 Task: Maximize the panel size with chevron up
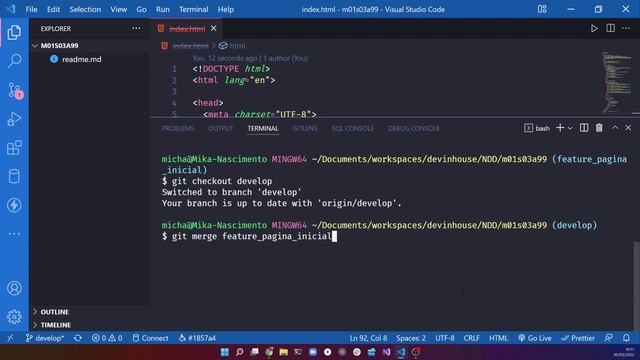[x=615, y=128]
